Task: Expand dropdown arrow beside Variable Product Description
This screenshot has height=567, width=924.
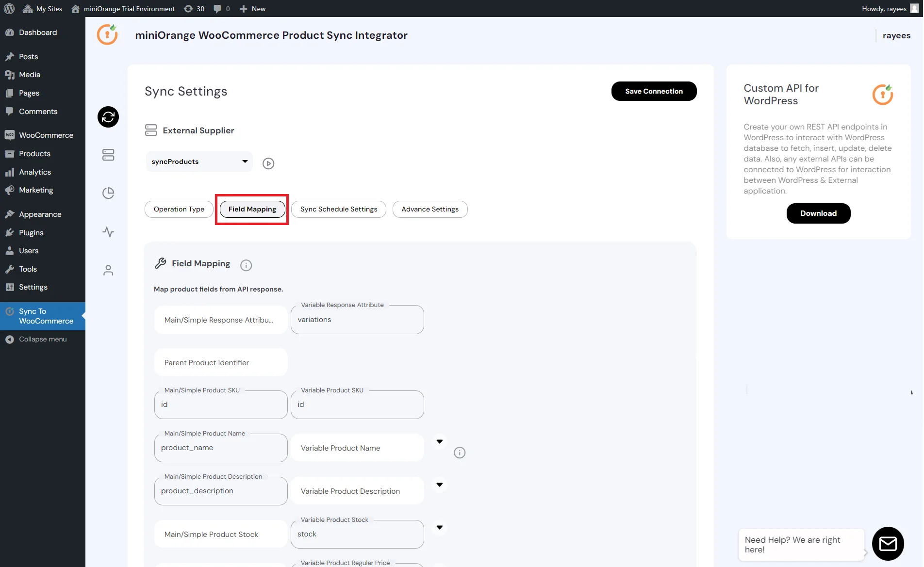Action: click(440, 485)
